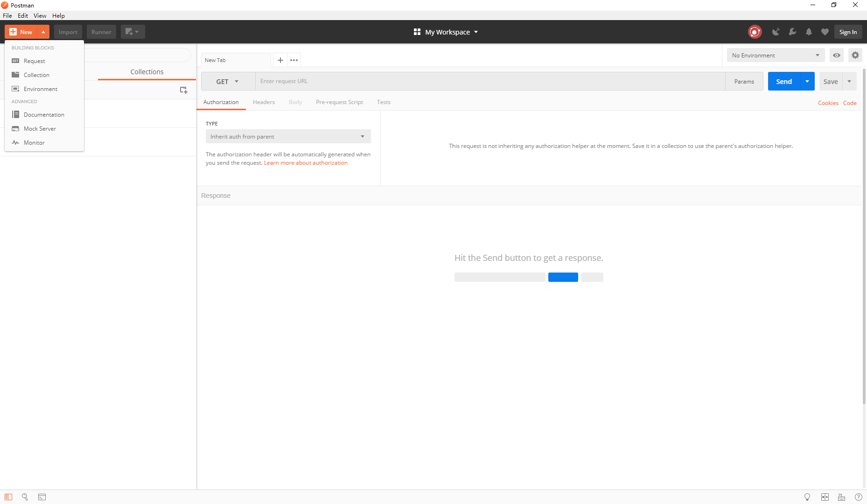This screenshot has width=867, height=504.
Task: Open Learn more about authorization link
Action: [306, 163]
